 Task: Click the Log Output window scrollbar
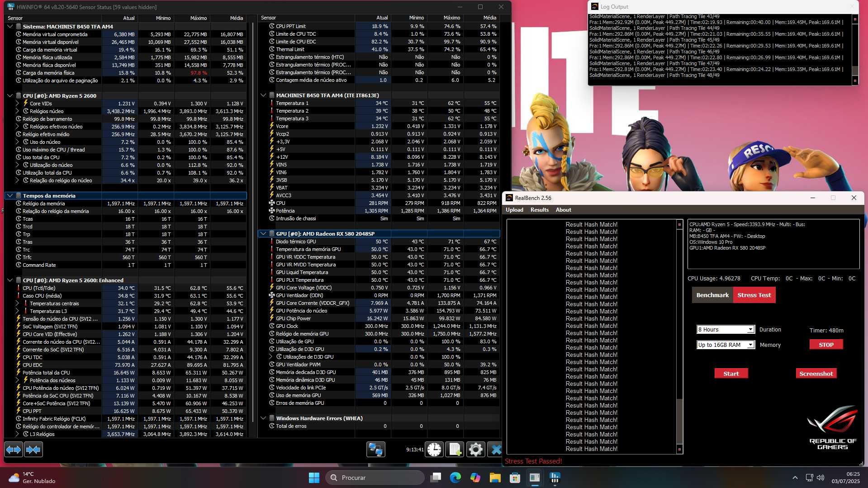coord(855,50)
